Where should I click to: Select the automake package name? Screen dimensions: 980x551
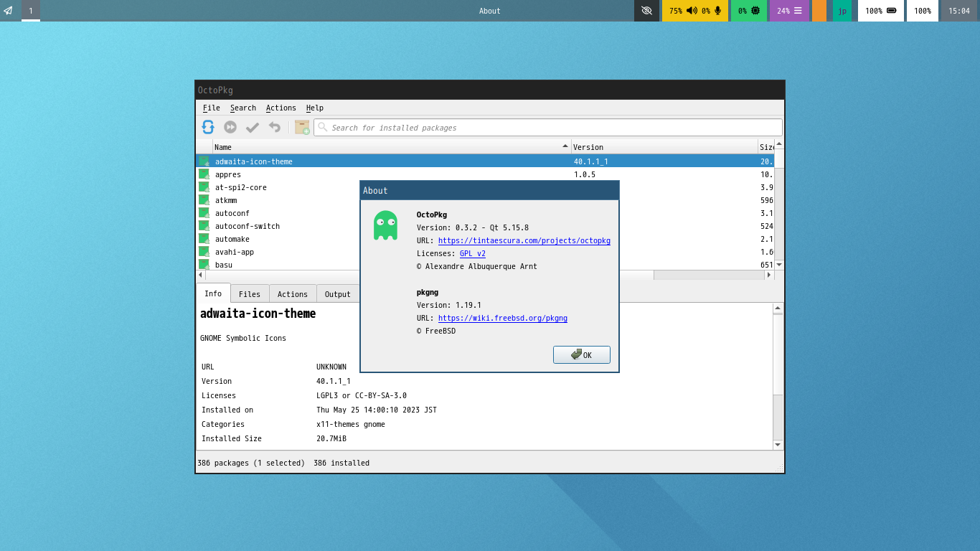click(x=232, y=239)
